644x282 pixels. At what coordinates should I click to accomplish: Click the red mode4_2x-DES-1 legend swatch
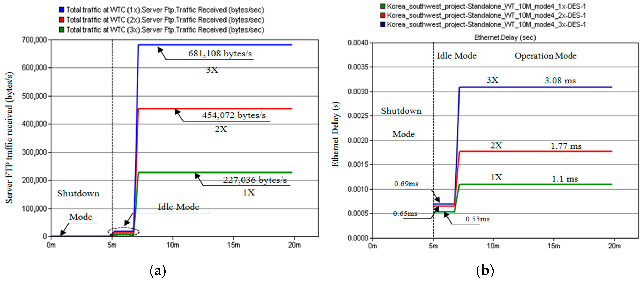[382, 15]
